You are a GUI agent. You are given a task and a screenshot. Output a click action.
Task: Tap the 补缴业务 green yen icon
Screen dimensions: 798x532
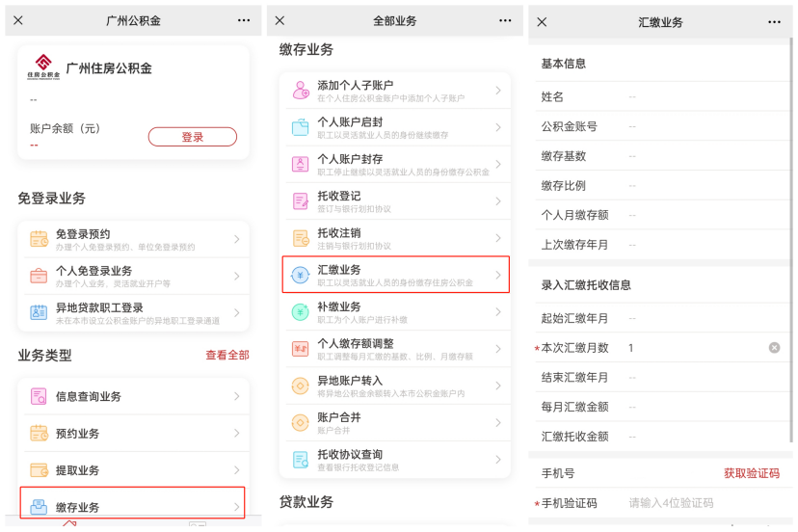(x=301, y=311)
